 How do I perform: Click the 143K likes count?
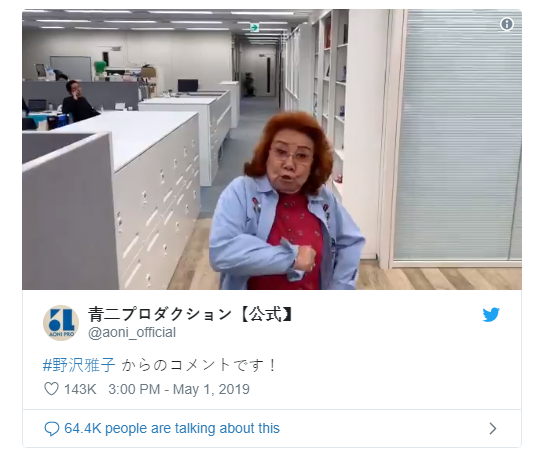click(80, 389)
